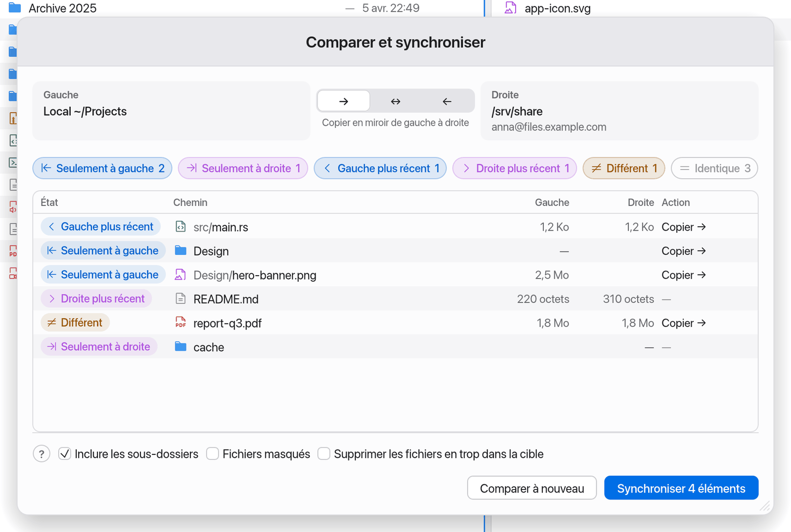This screenshot has height=532, width=791.
Task: Sort by the État column header
Action: point(49,203)
